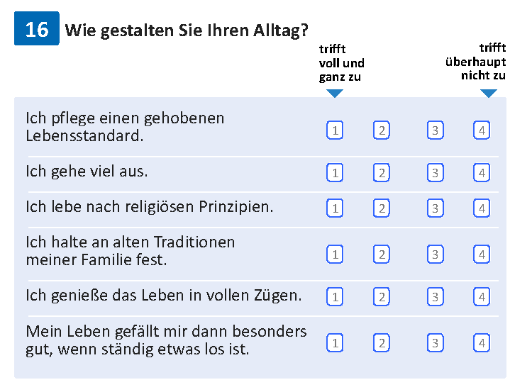Screen dimensions: 532x392
Task: Check box 4 for 'gehobenen Lebensstandard' row
Action: click(482, 130)
